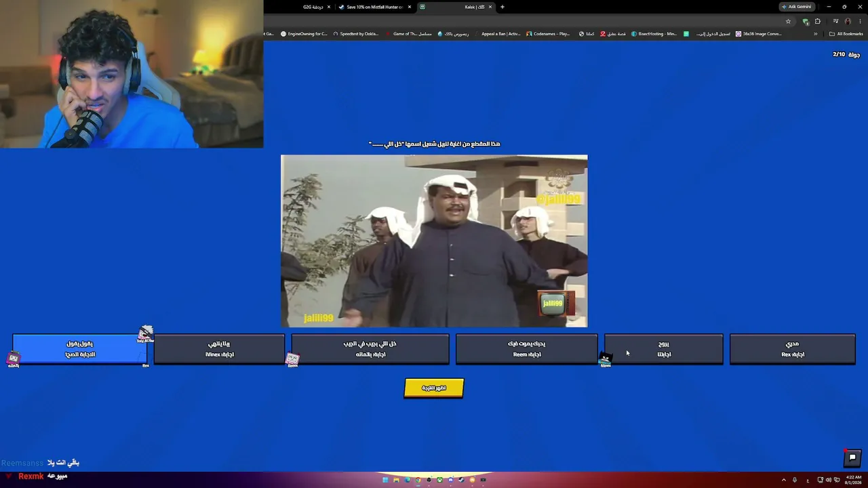
Task: Click the Ask Gemini button
Action: click(x=796, y=7)
